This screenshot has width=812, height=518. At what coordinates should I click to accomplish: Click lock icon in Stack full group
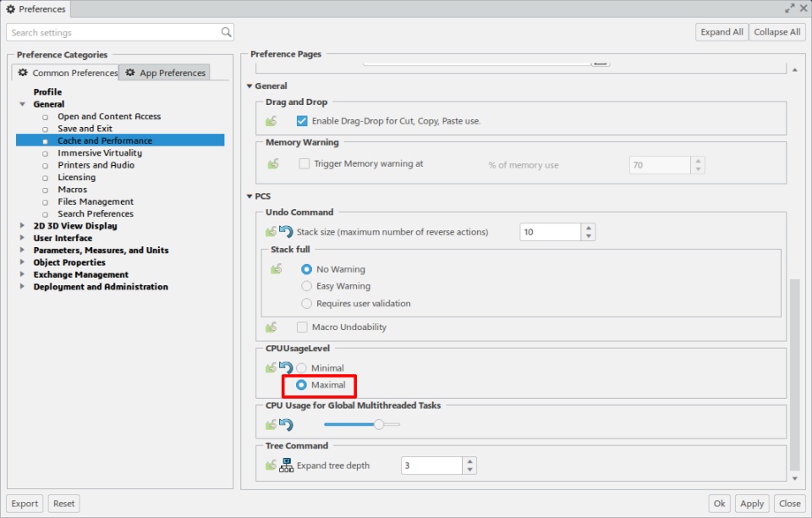pyautogui.click(x=276, y=269)
